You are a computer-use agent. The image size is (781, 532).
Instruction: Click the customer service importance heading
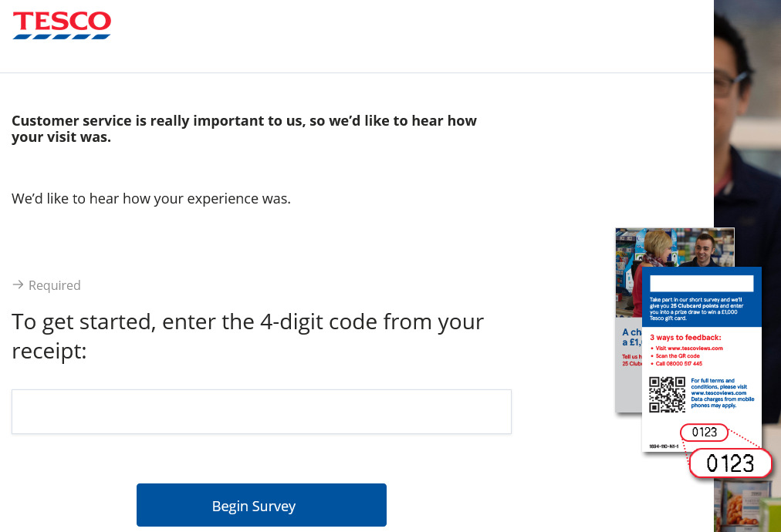click(244, 128)
